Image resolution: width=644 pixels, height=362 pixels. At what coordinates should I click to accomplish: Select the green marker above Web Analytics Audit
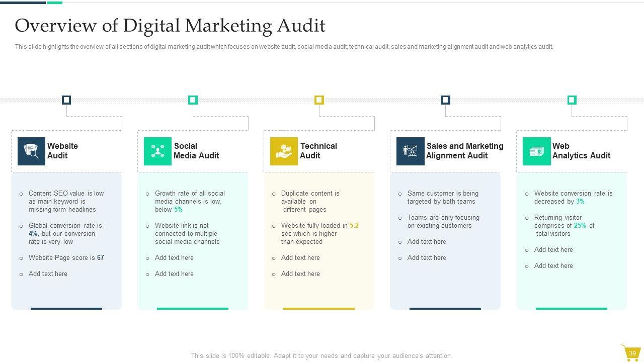pos(572,100)
